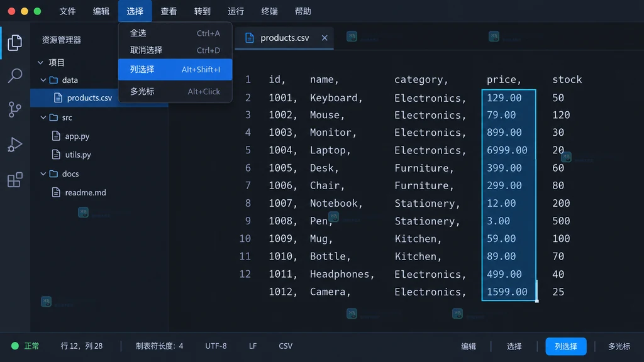Image resolution: width=644 pixels, height=362 pixels.
Task: Open the 编辑 menu
Action: (x=101, y=11)
